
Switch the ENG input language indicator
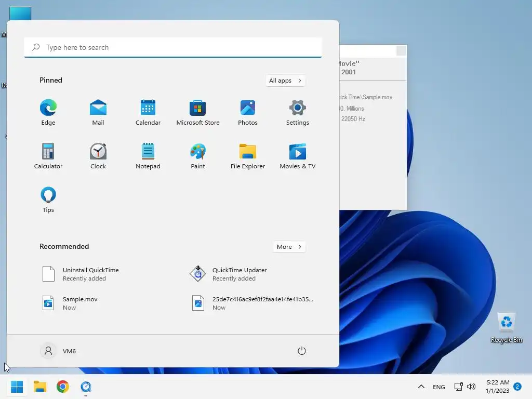pyautogui.click(x=438, y=387)
